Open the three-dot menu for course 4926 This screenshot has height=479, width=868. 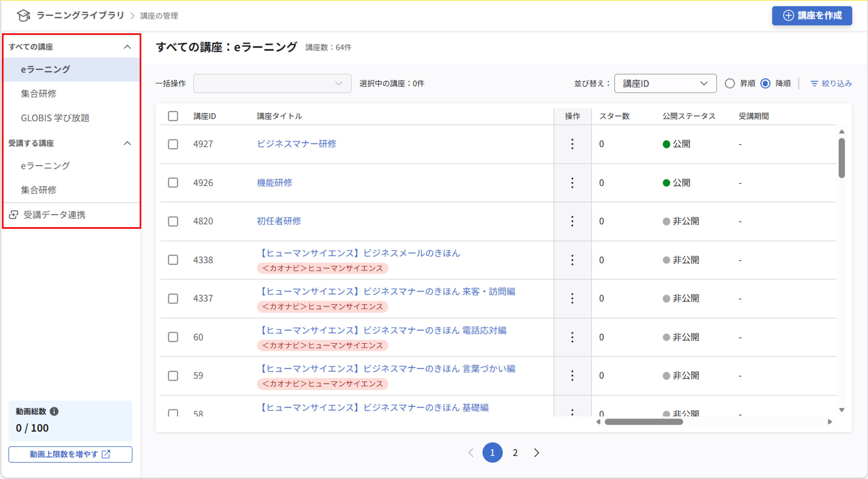pos(572,183)
